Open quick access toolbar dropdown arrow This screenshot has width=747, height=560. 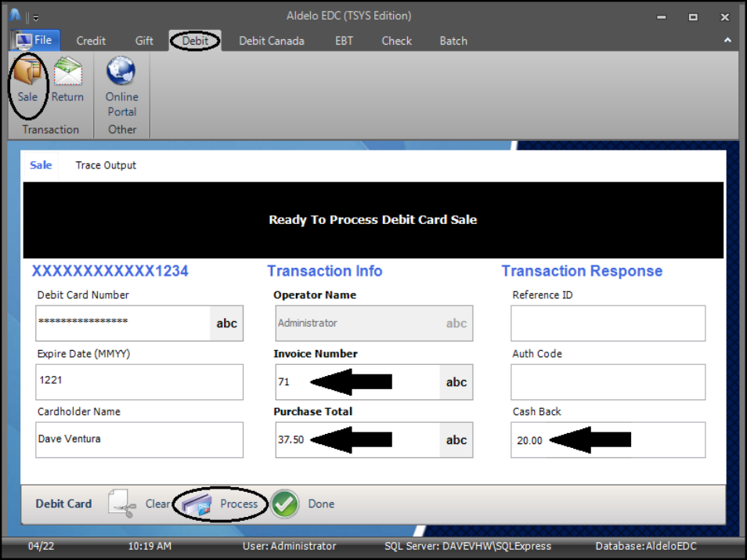pyautogui.click(x=36, y=18)
